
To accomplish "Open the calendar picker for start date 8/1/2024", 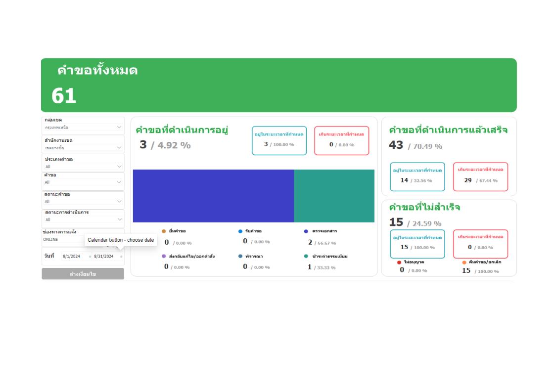I will (90, 257).
